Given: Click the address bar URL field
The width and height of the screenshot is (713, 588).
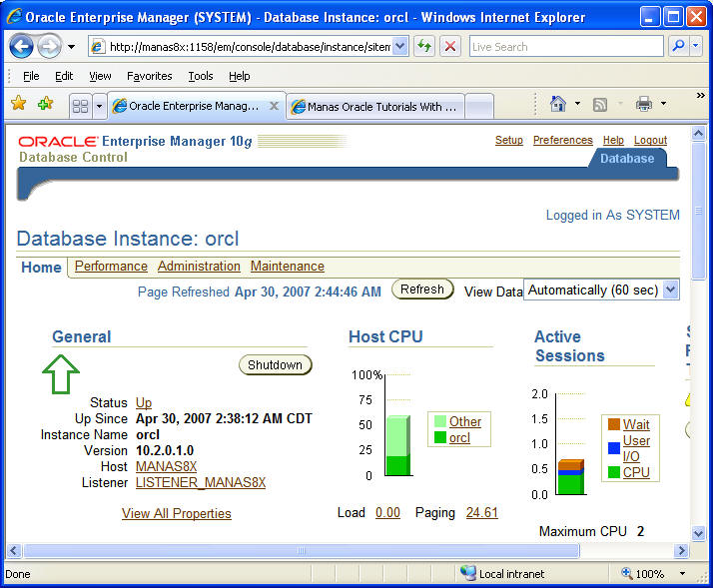Looking at the screenshot, I should pyautogui.click(x=241, y=47).
